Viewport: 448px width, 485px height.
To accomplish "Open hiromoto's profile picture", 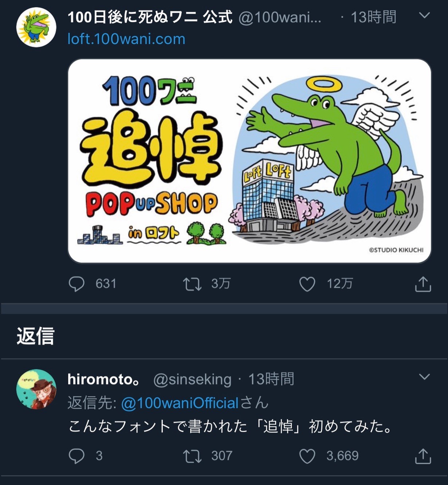I will (36, 389).
